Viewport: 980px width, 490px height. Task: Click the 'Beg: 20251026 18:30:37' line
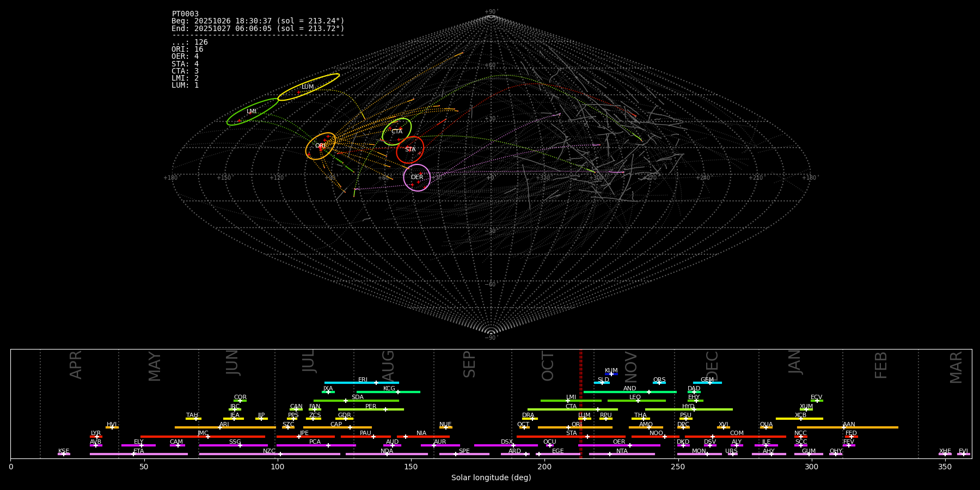pyautogui.click(x=258, y=21)
